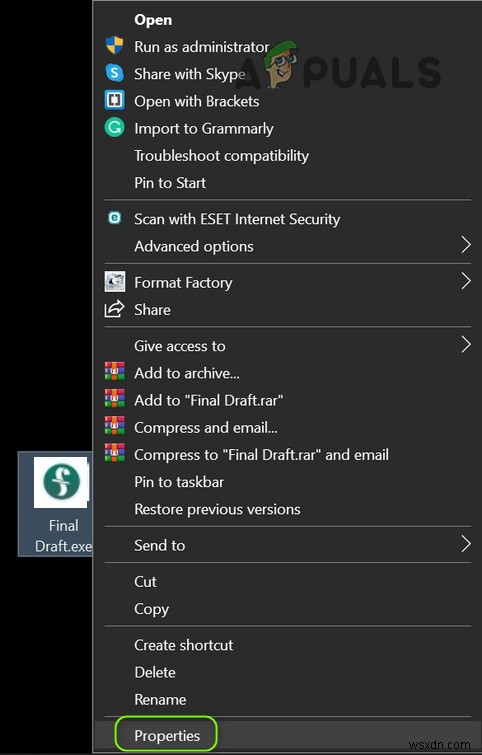Expand the Send to submenu arrow

click(465, 544)
